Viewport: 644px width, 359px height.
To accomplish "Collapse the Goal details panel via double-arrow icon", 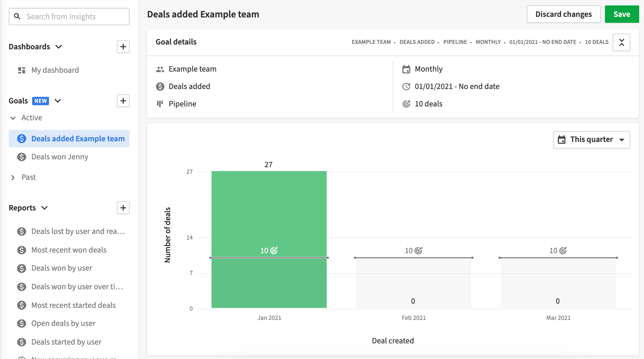I will [621, 42].
